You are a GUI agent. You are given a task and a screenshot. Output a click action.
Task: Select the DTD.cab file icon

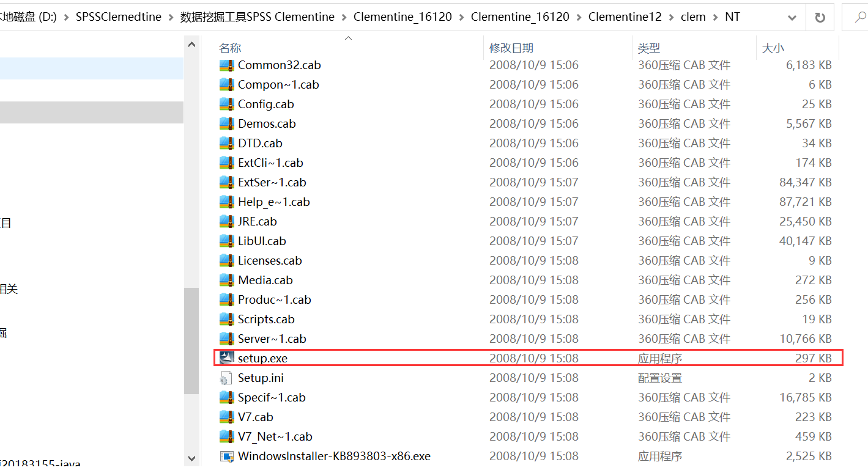[x=227, y=143]
